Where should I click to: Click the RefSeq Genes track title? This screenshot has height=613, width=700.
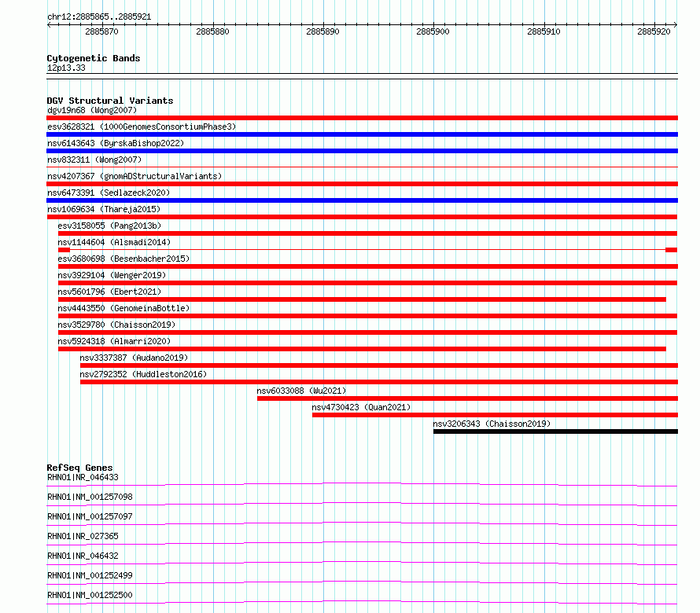(79, 468)
